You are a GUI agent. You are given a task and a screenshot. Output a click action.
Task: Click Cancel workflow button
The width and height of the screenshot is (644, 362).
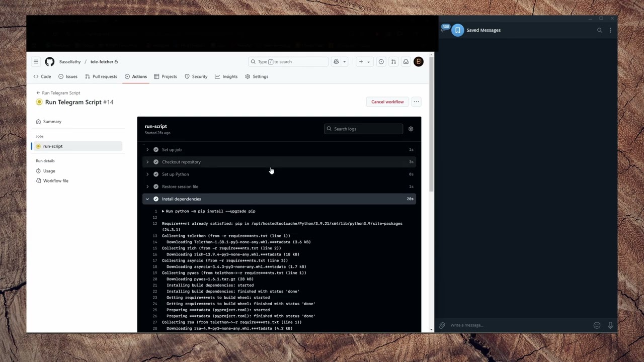[x=387, y=102]
